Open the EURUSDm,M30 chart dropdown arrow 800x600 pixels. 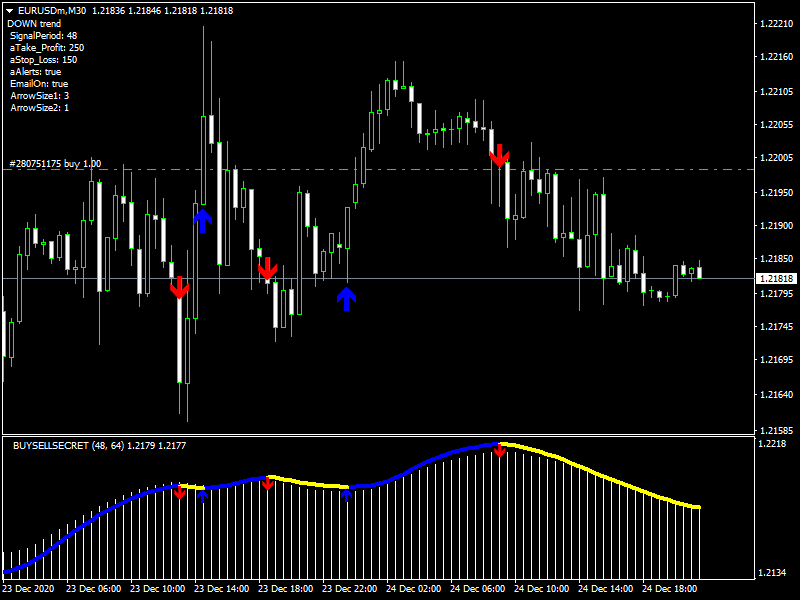click(10, 9)
